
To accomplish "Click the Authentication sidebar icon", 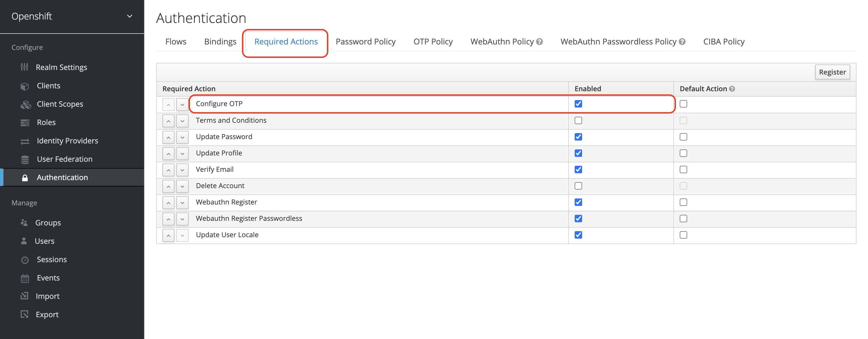I will click(x=26, y=177).
